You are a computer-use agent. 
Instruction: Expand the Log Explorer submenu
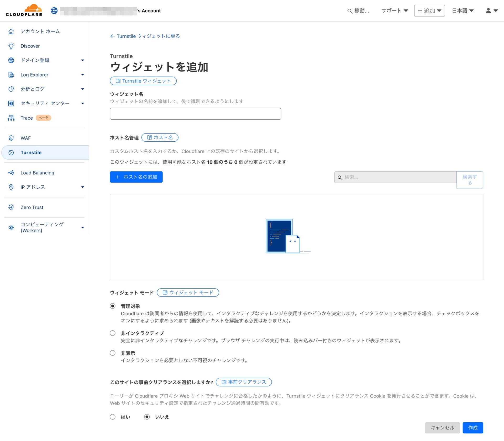pos(82,75)
